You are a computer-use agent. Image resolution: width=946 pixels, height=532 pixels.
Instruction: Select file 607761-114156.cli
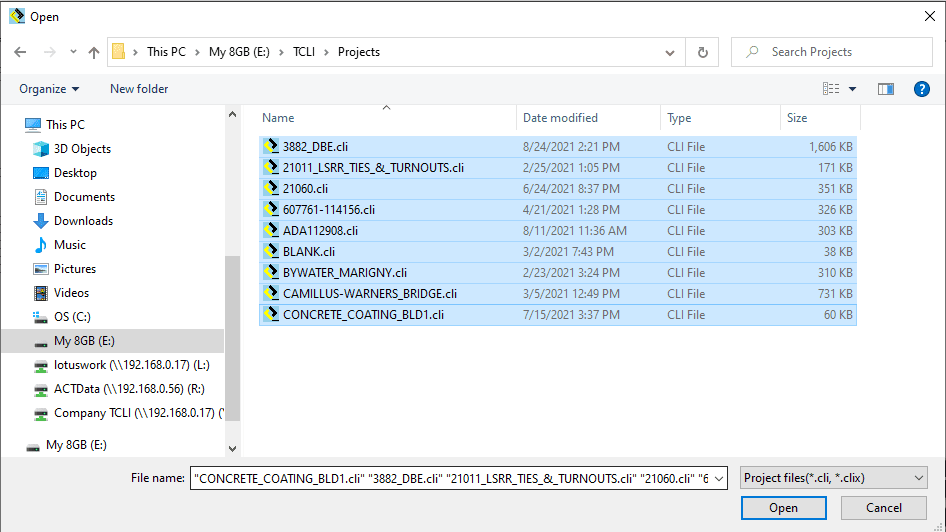click(329, 210)
